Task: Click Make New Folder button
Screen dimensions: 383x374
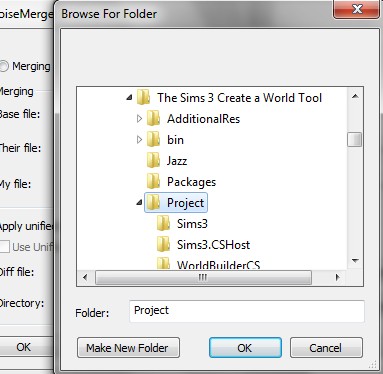Action: (x=128, y=348)
